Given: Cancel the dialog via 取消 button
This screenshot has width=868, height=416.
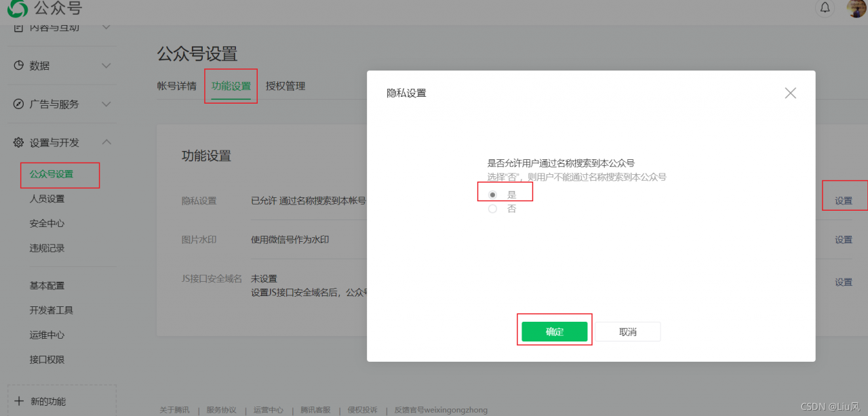Looking at the screenshot, I should tap(627, 331).
